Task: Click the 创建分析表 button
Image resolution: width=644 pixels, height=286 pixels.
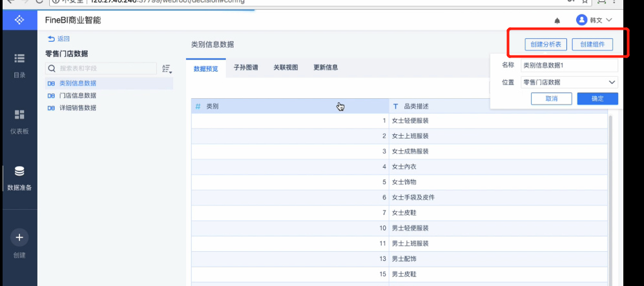Action: 546,45
